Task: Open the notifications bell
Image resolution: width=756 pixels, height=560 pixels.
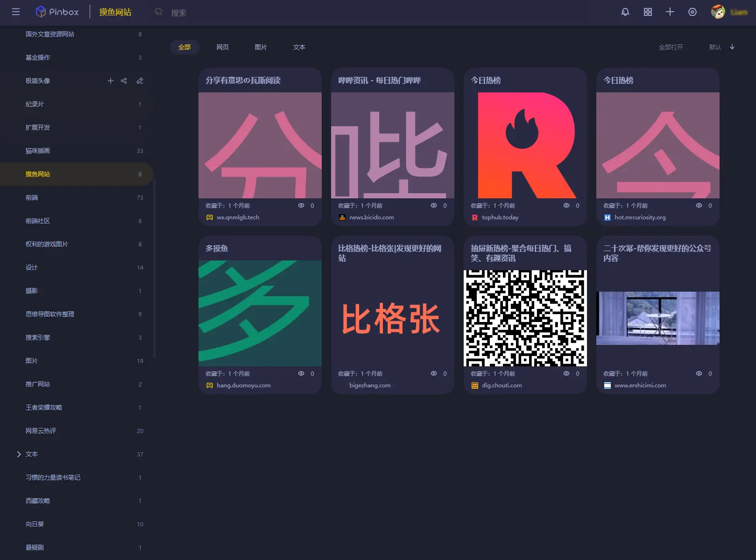Action: 625,12
